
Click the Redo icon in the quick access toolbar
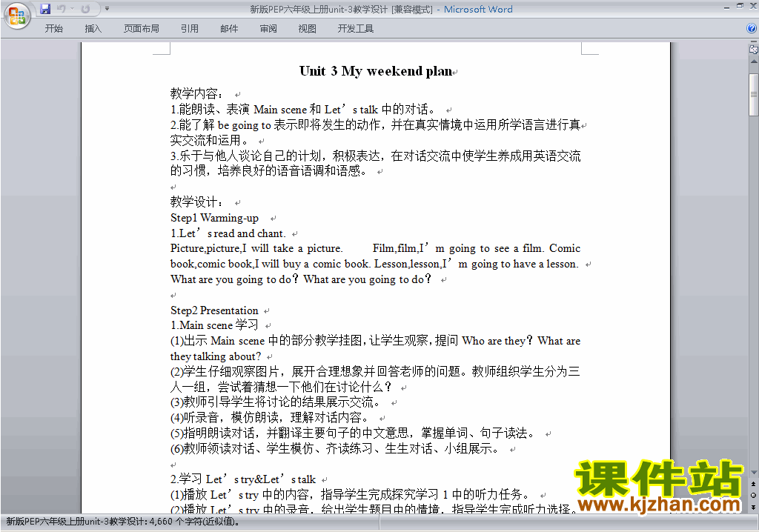[x=86, y=9]
